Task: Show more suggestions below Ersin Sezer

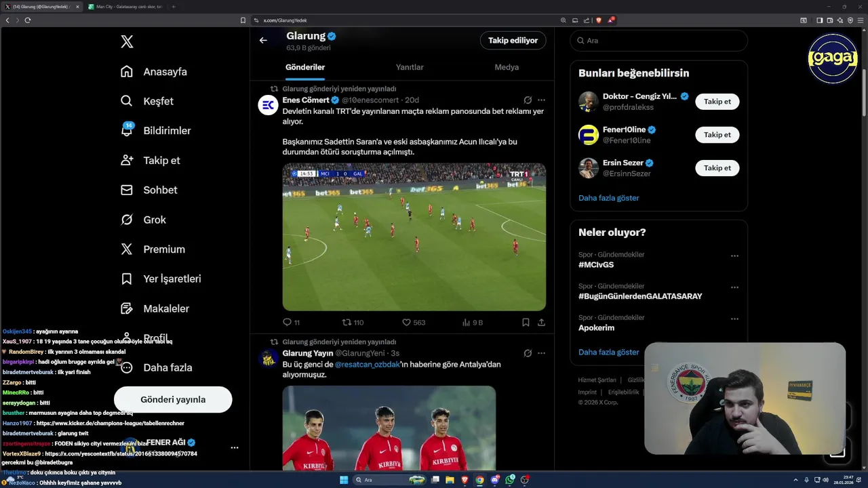Action: pos(608,198)
